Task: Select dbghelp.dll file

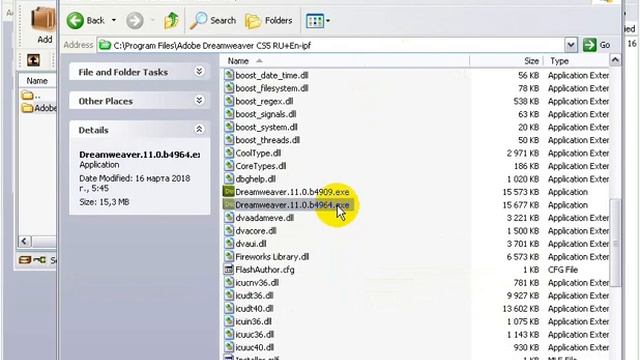Action: coord(256,179)
